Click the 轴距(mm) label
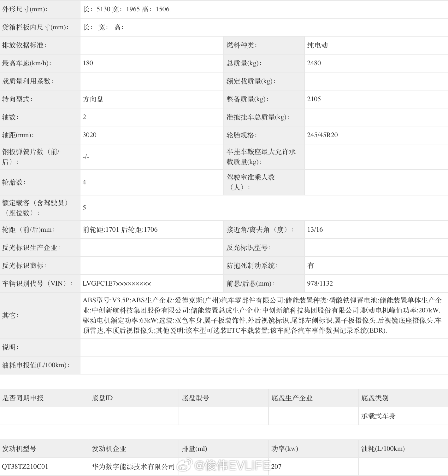 pos(18,135)
